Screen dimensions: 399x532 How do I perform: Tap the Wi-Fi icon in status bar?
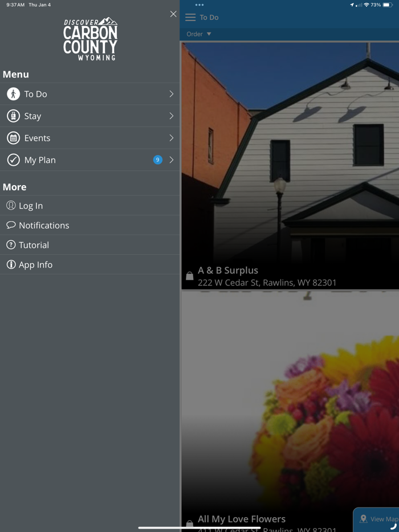(x=367, y=5)
